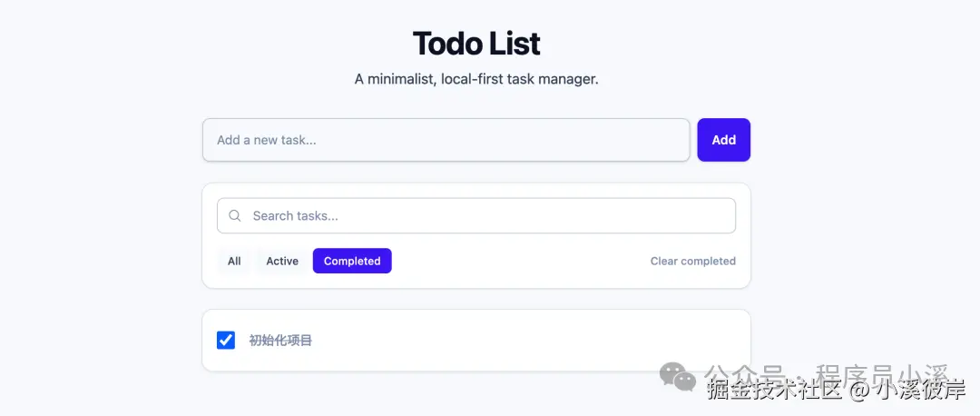Screen dimensions: 980x416
Task: Click the minimalist task manager subtitle
Action: click(x=476, y=79)
